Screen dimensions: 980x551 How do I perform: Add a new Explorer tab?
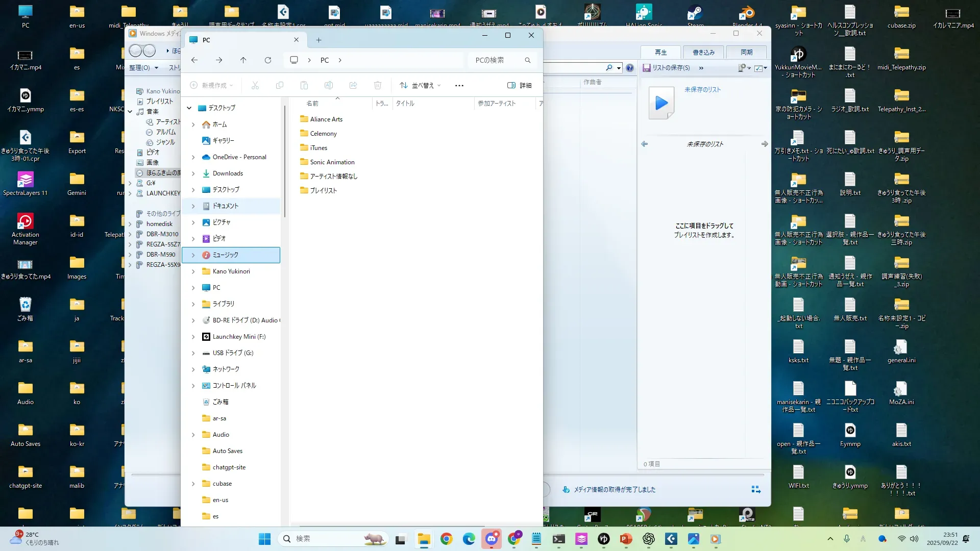pos(318,40)
